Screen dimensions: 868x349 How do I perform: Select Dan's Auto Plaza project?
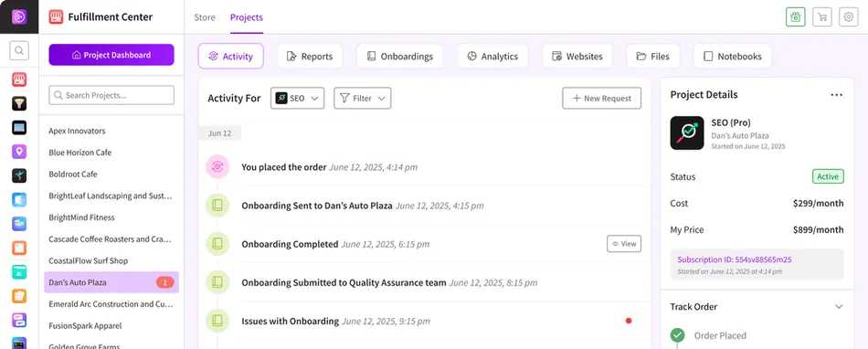pos(111,282)
